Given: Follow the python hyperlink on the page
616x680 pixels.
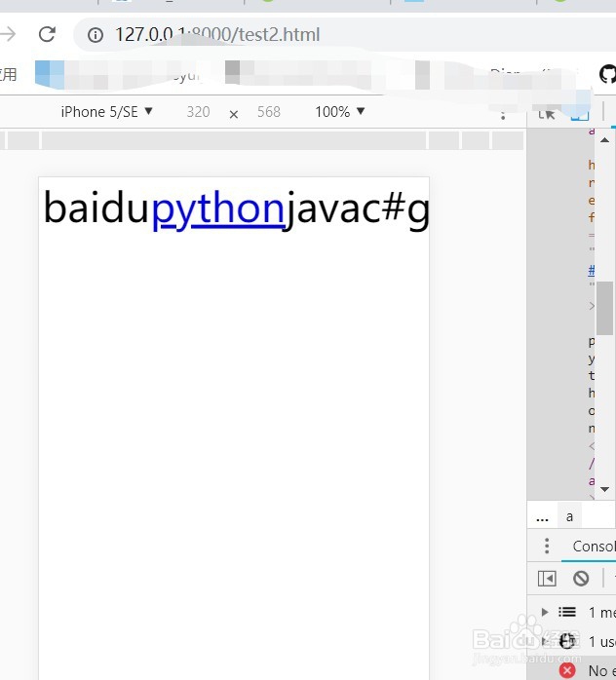Looking at the screenshot, I should pyautogui.click(x=217, y=208).
